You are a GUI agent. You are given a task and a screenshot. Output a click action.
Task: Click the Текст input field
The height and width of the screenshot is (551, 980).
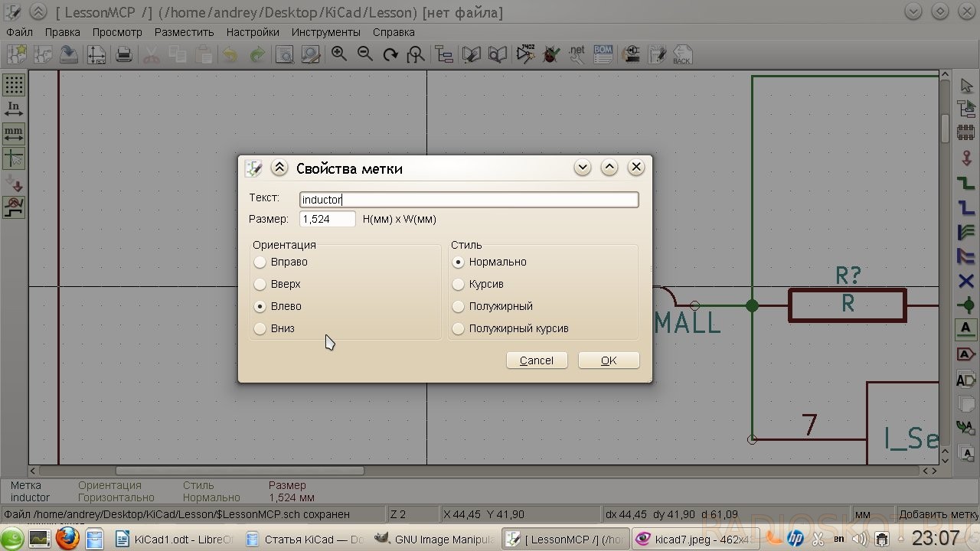click(469, 200)
